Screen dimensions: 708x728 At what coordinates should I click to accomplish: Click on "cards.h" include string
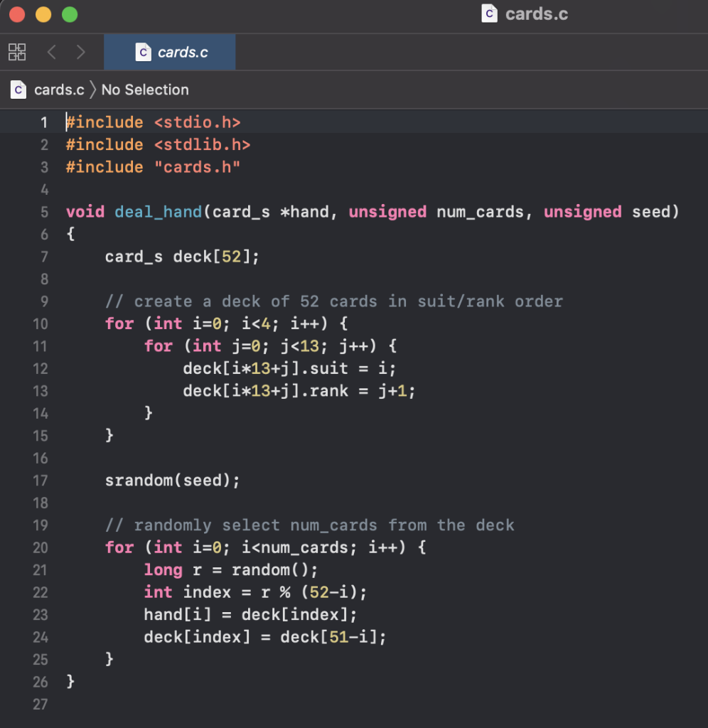[x=198, y=167]
